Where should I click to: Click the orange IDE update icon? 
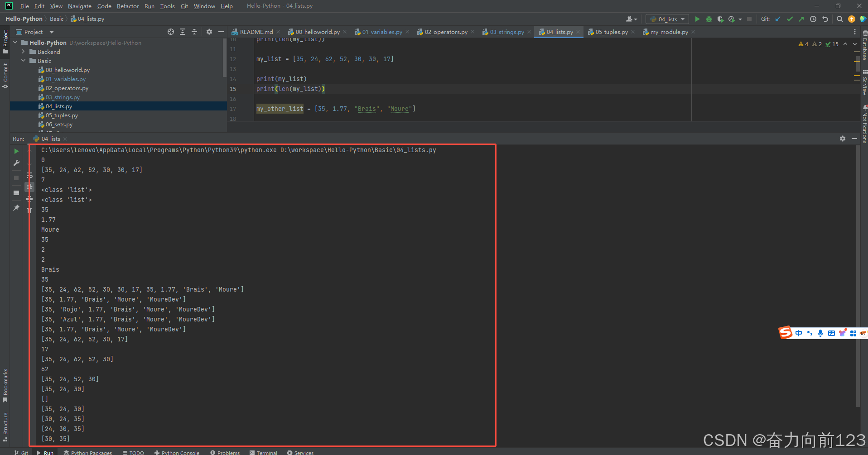(852, 19)
